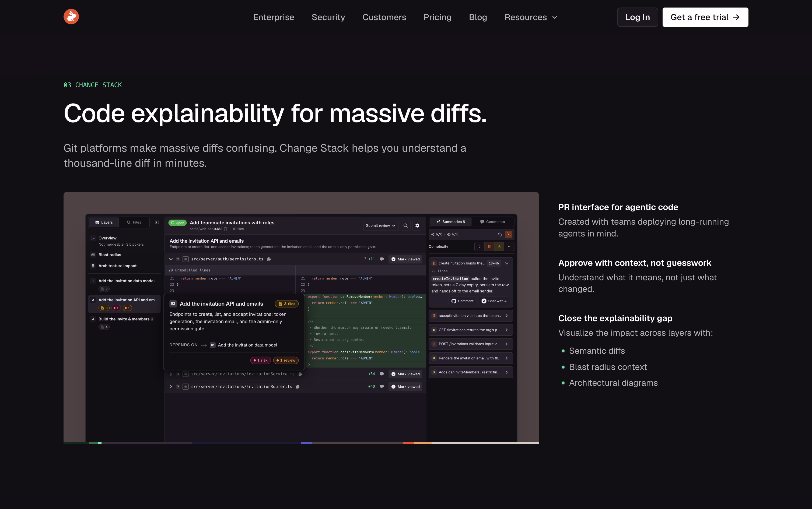The width and height of the screenshot is (812, 509).
Task: Go to the Security page
Action: coord(328,17)
